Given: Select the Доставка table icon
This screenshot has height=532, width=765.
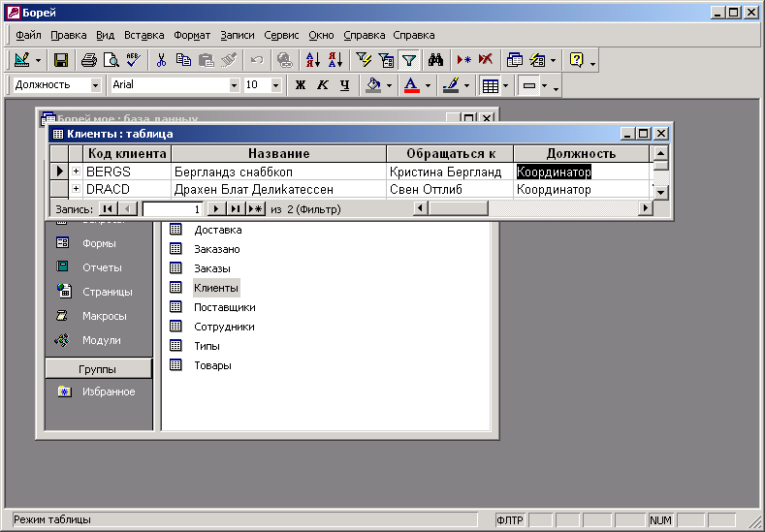Looking at the screenshot, I should coord(175,230).
